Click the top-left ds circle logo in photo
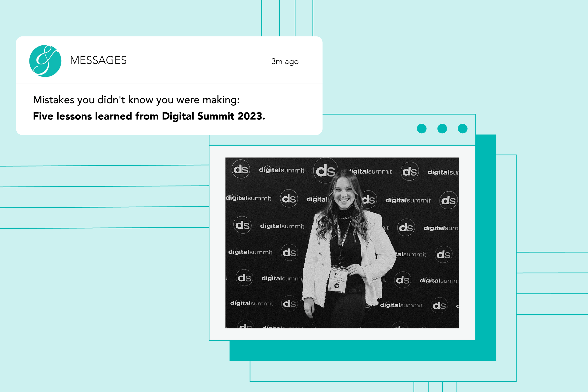 (x=241, y=169)
